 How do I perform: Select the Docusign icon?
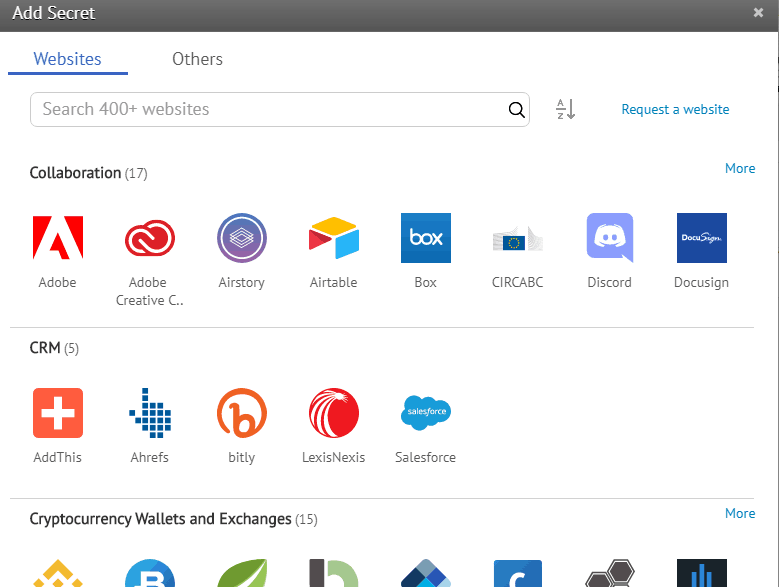coord(701,238)
